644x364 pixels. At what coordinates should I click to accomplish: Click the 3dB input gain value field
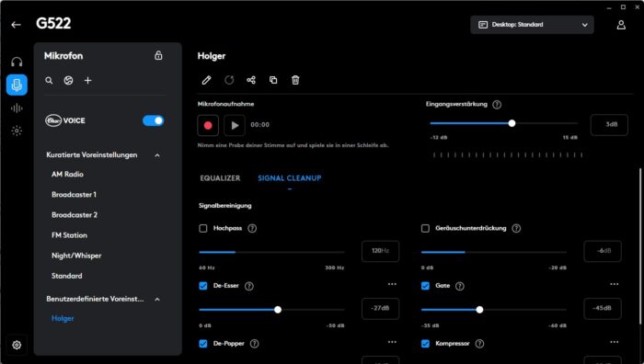(x=609, y=125)
